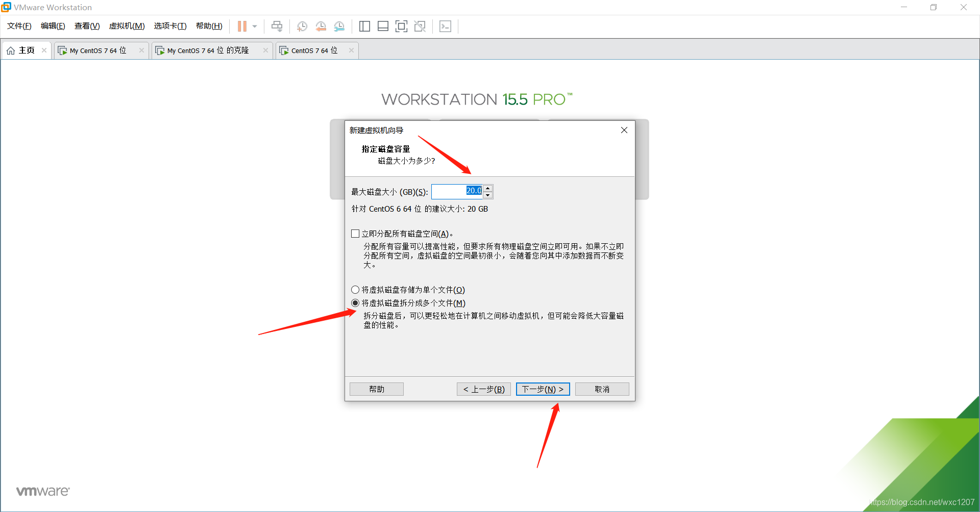Increase disk size with up spinner arrow
This screenshot has height=512, width=980.
pos(487,188)
